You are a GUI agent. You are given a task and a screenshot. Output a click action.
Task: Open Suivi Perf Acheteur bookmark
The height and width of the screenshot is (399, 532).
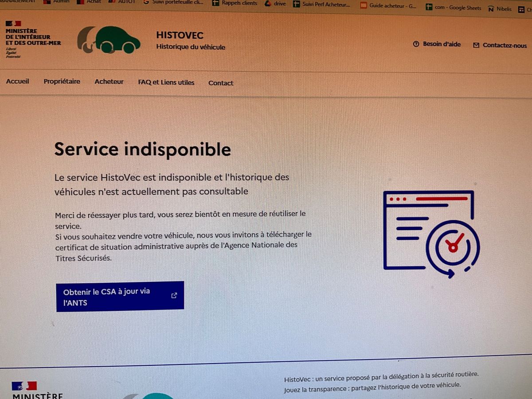pos(321,4)
